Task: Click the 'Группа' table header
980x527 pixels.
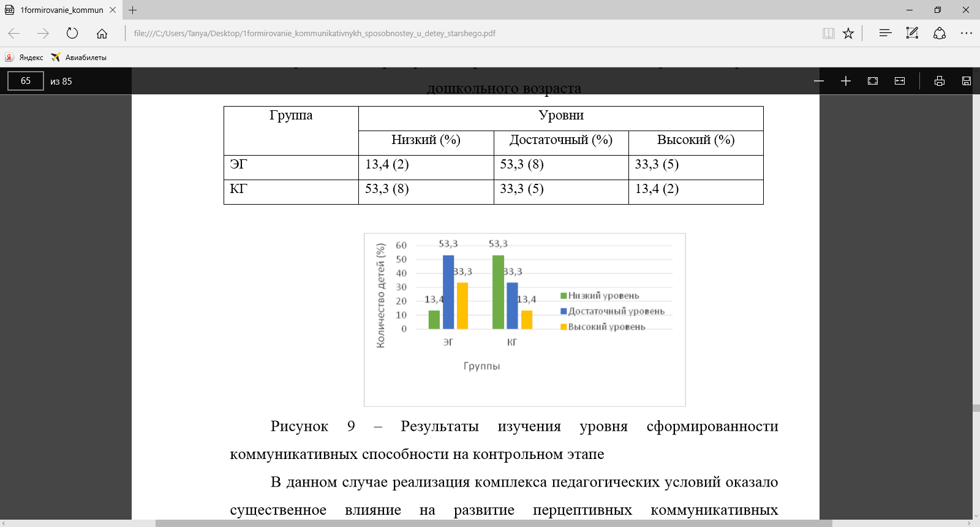Action: (291, 115)
